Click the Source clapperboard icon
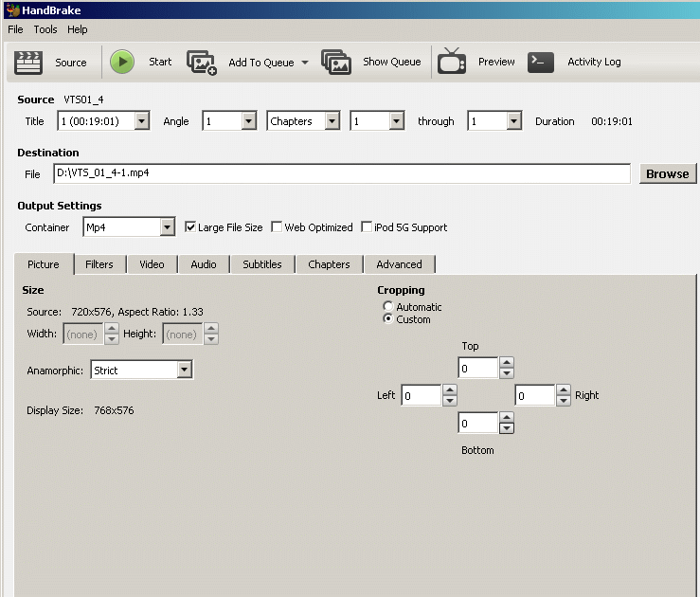The height and width of the screenshot is (597, 700). [x=28, y=62]
